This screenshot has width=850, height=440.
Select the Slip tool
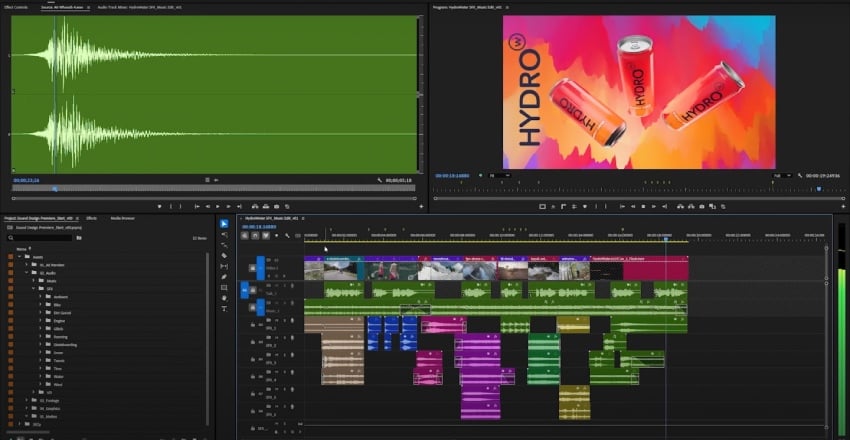[224, 266]
